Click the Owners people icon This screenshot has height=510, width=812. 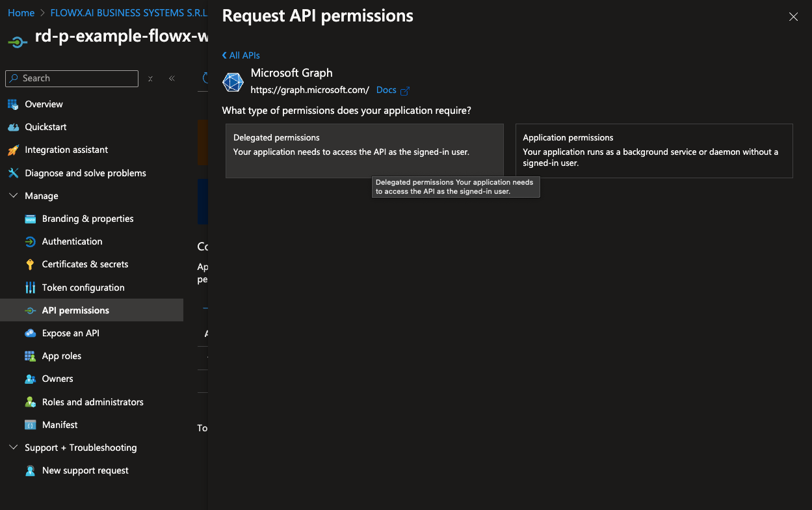pos(30,379)
